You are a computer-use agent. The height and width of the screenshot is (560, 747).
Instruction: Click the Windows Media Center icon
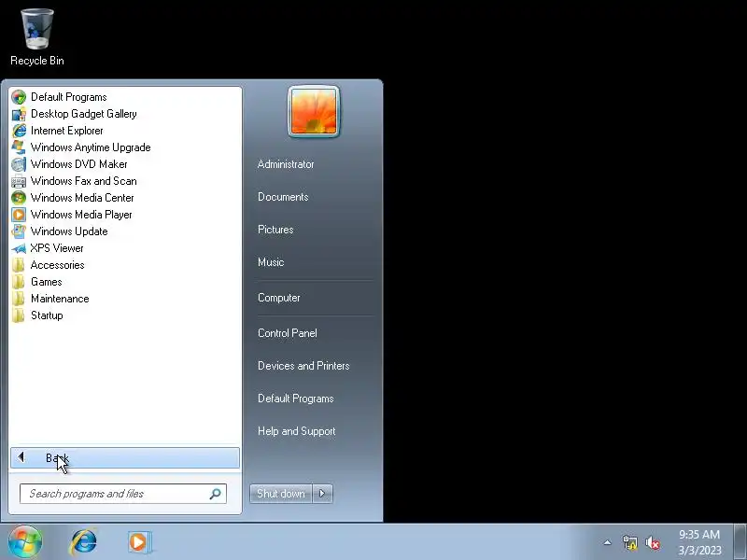point(19,198)
